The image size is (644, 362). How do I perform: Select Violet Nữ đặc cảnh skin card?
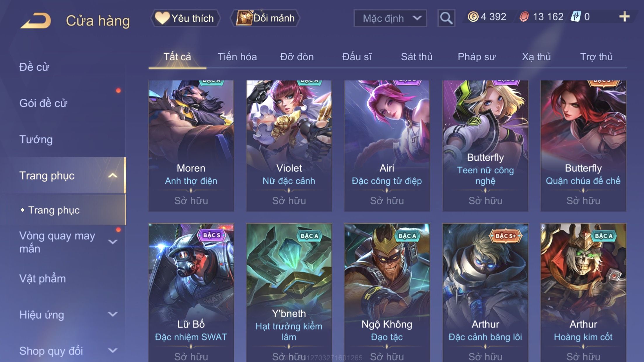point(289,146)
